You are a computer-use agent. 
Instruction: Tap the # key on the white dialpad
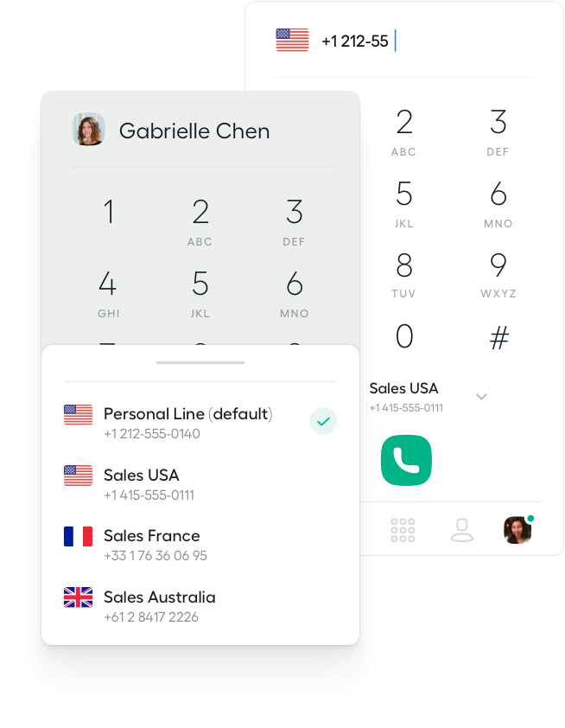pyautogui.click(x=499, y=337)
